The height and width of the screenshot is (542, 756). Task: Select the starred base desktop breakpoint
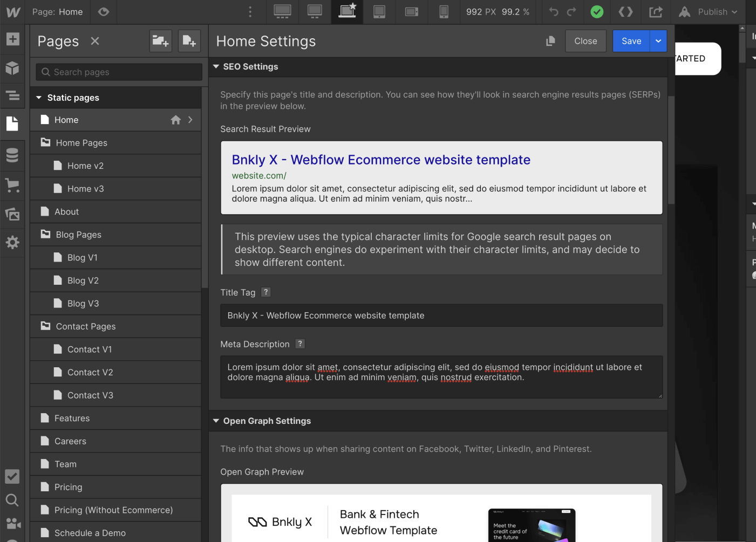pyautogui.click(x=347, y=12)
